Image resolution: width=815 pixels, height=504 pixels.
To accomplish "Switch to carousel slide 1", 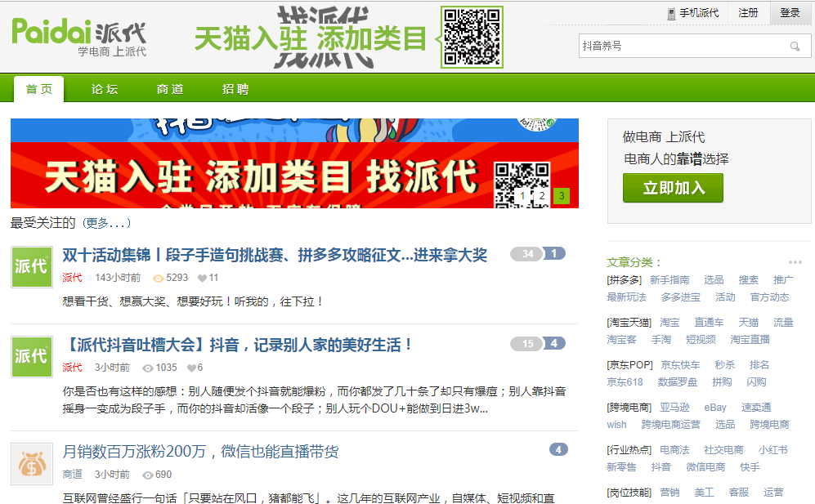I will click(522, 196).
